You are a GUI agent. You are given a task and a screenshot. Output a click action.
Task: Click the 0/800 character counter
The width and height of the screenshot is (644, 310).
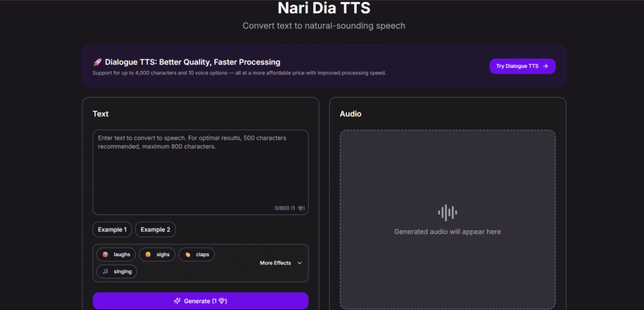[x=289, y=208]
